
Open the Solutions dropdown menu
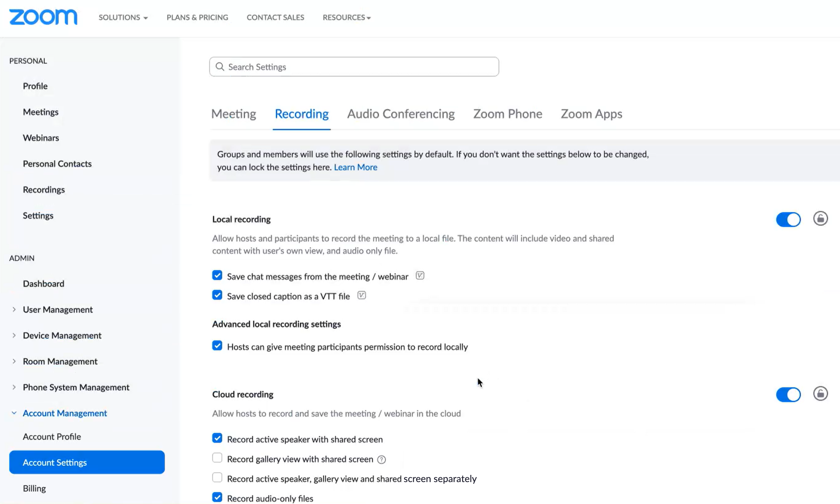coord(123,17)
